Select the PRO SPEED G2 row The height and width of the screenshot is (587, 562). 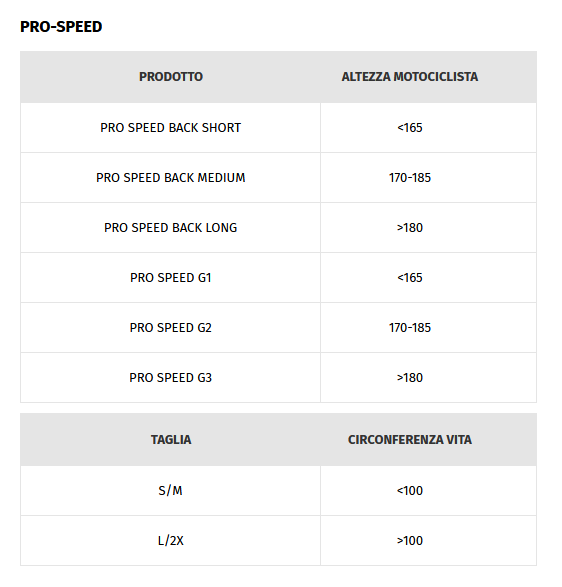[x=279, y=328]
